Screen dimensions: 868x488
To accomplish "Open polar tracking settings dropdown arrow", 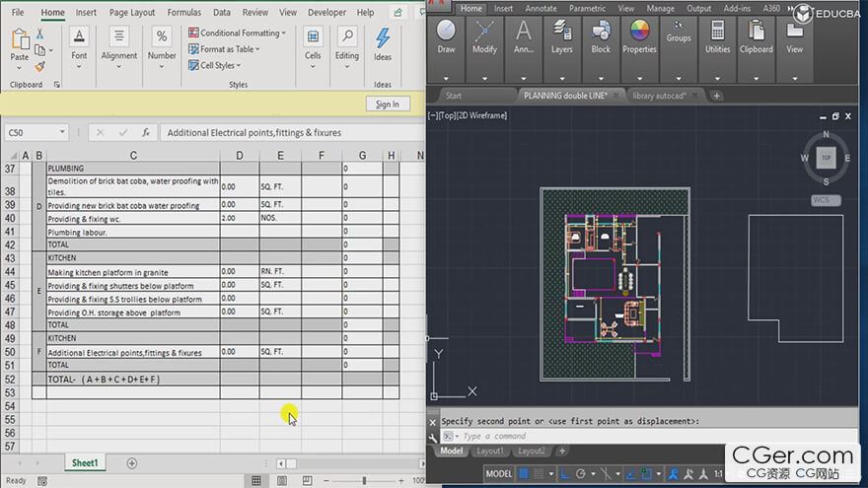I will 593,473.
